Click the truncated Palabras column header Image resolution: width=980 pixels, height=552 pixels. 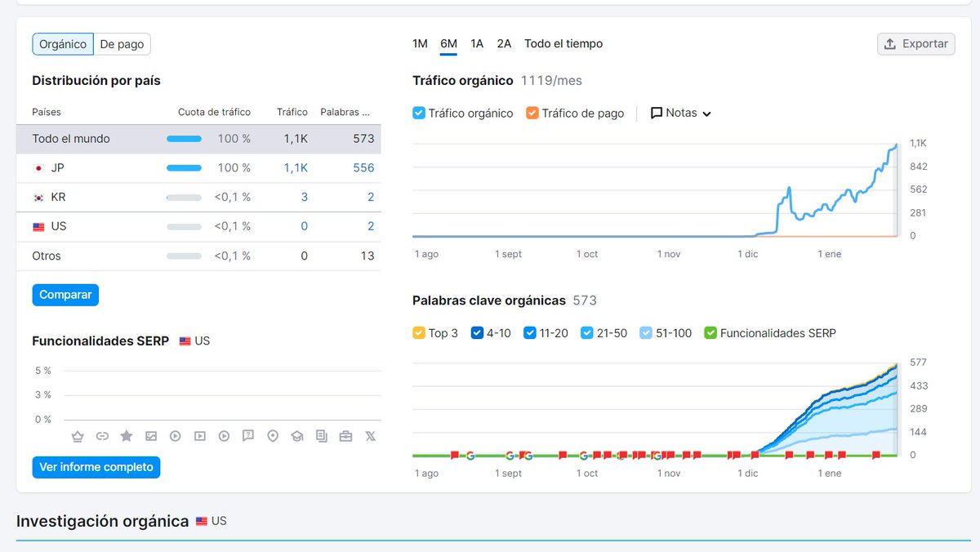[345, 112]
